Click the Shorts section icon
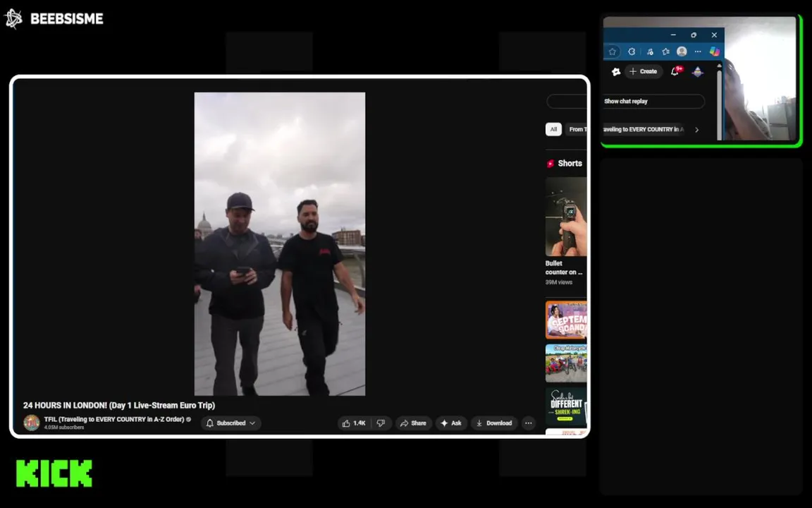The width and height of the screenshot is (812, 508). [550, 163]
